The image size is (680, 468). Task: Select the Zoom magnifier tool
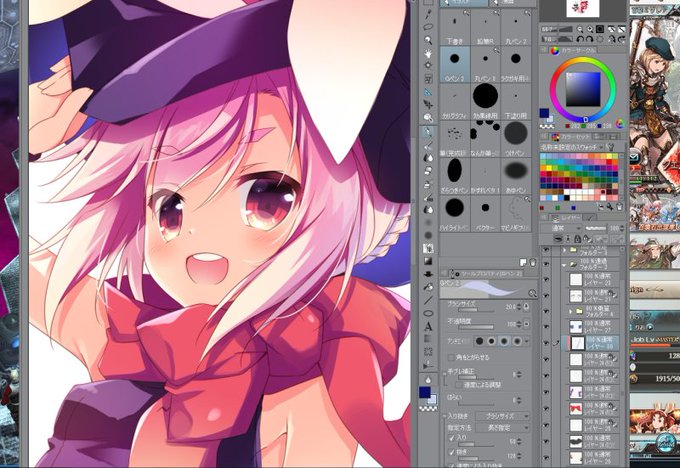[x=428, y=40]
